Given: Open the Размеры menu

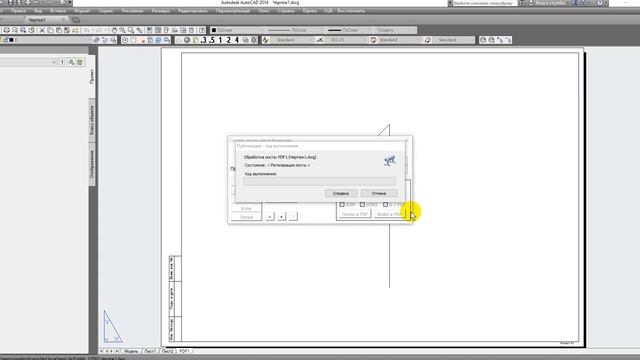Looking at the screenshot, I should pyautogui.click(x=160, y=11).
